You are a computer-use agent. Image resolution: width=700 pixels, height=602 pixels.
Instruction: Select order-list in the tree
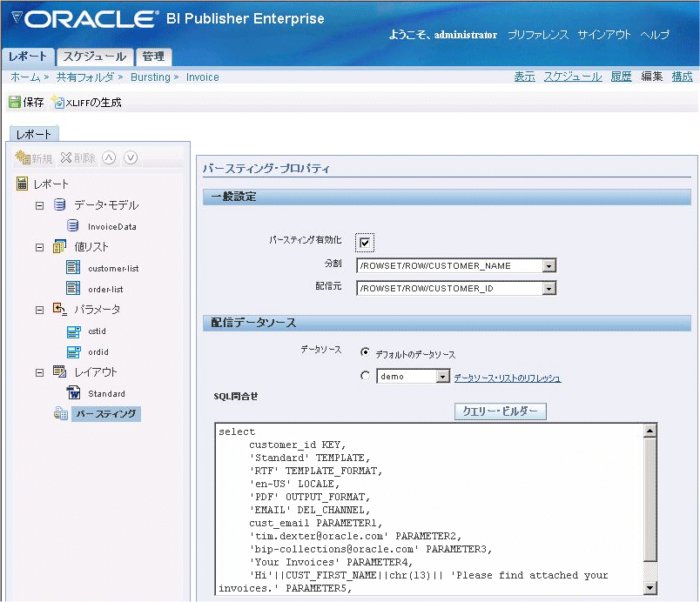click(106, 290)
